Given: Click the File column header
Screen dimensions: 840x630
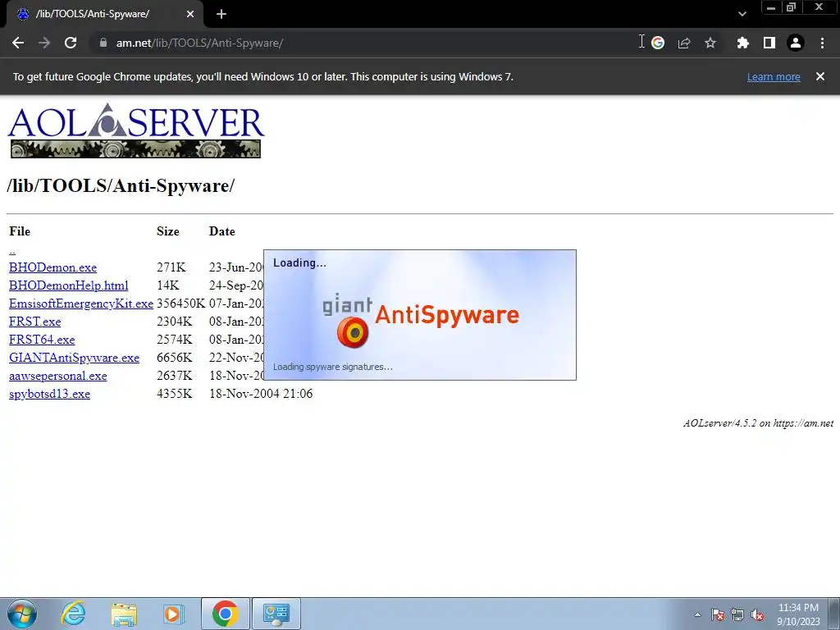Looking at the screenshot, I should coord(20,231).
